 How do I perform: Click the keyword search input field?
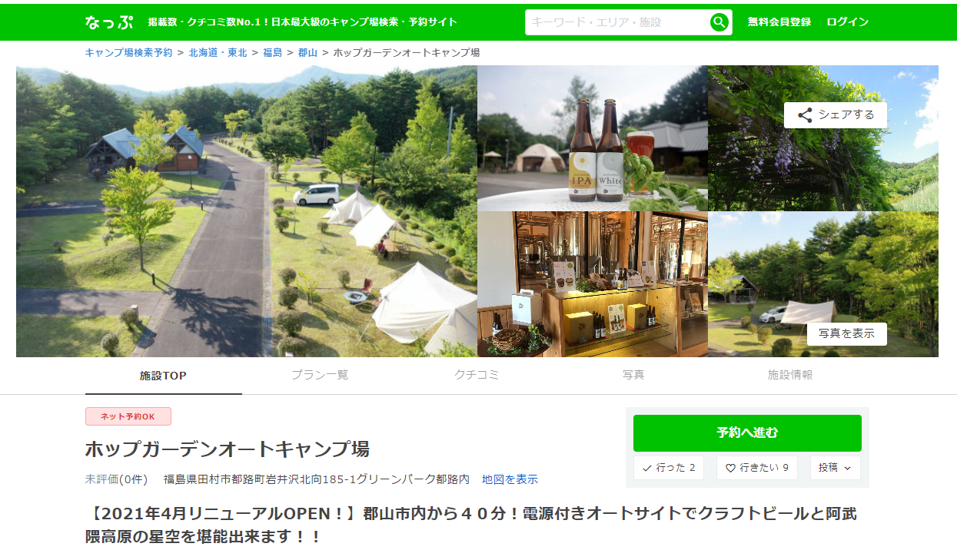pos(618,22)
